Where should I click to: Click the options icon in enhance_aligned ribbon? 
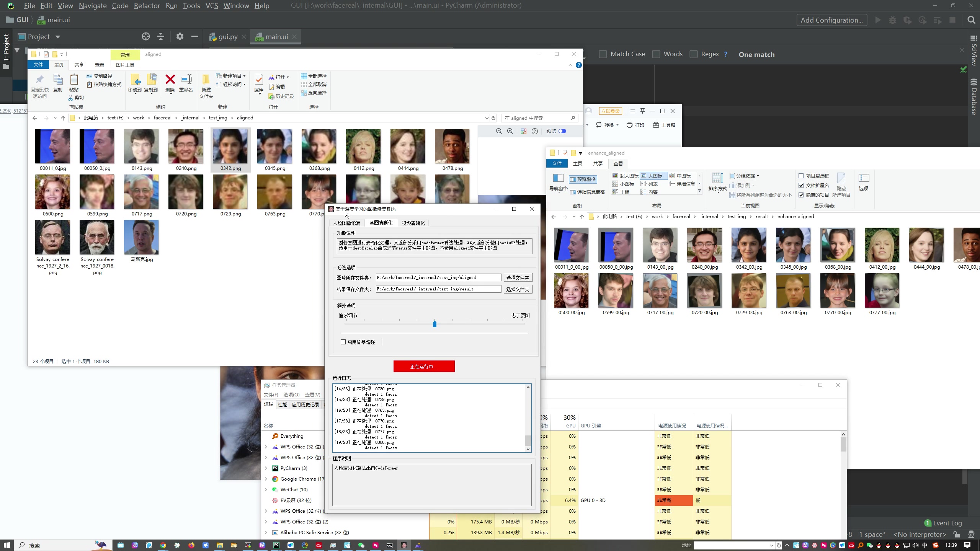click(864, 178)
